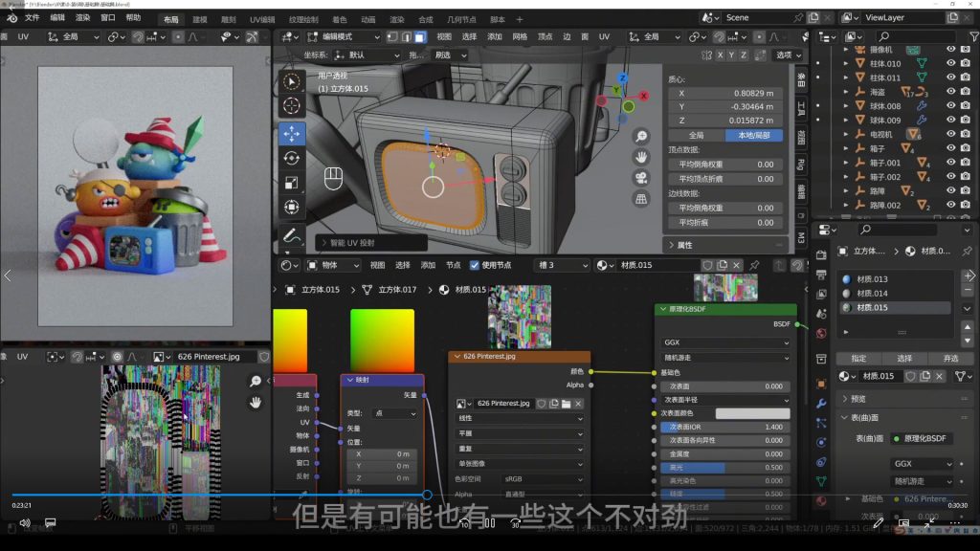Click the 本地/局部 button
Image resolution: width=980 pixels, height=551 pixels.
754,136
